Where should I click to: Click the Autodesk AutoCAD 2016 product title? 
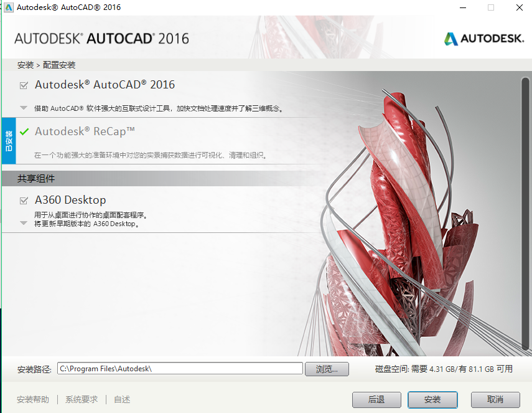pos(105,85)
